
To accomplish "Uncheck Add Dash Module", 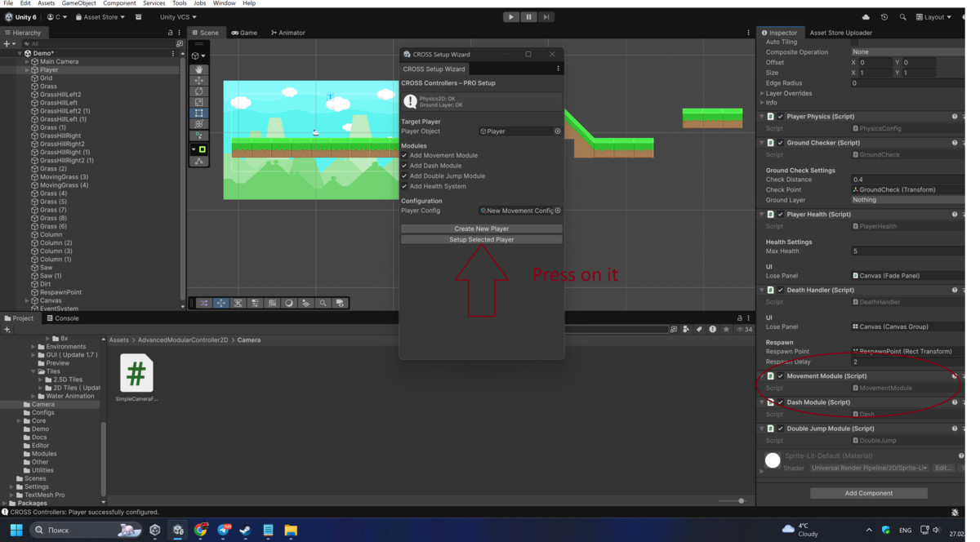I will coord(404,166).
